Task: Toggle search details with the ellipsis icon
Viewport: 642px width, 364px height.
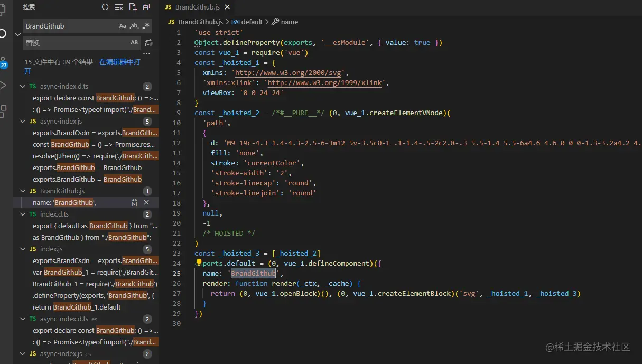Action: point(147,54)
